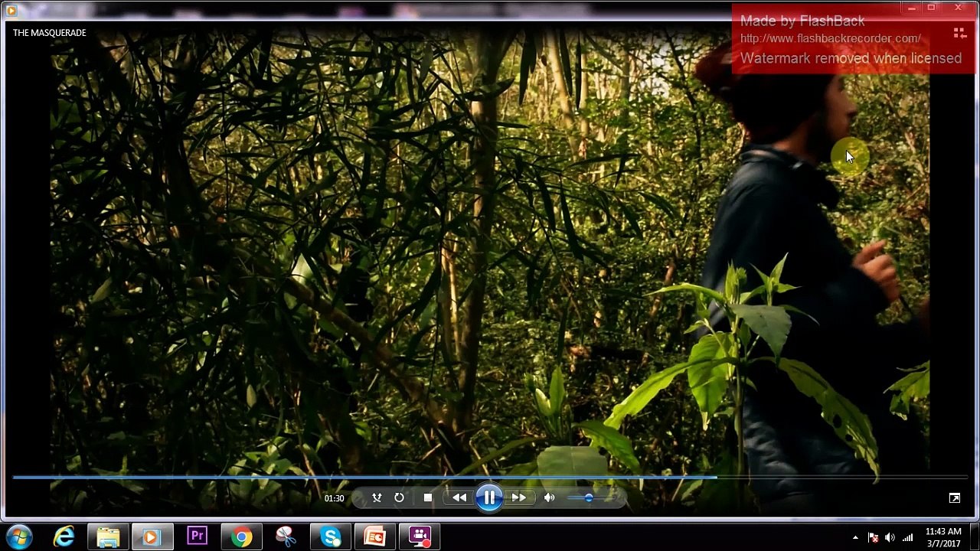Click the elapsed time 01:30

pos(334,498)
